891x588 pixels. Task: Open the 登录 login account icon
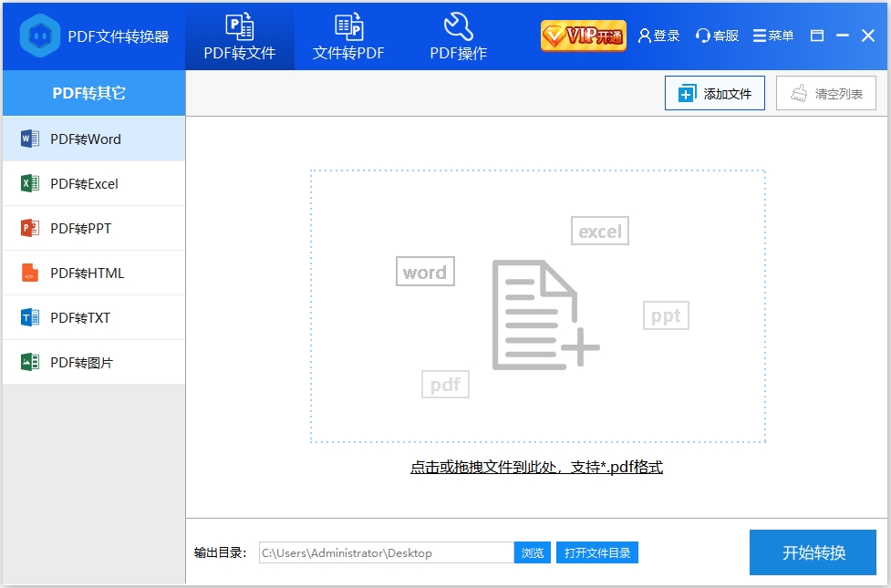(x=646, y=36)
